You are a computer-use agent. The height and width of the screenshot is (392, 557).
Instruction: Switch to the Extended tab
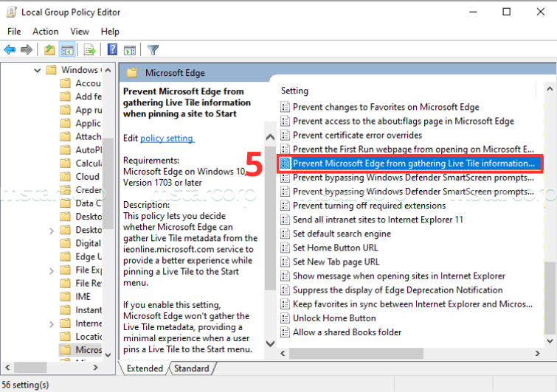click(x=145, y=368)
